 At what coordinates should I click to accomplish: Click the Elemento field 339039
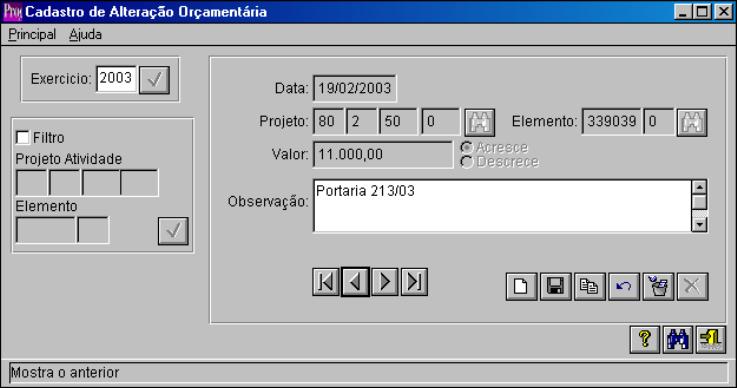pos(612,122)
